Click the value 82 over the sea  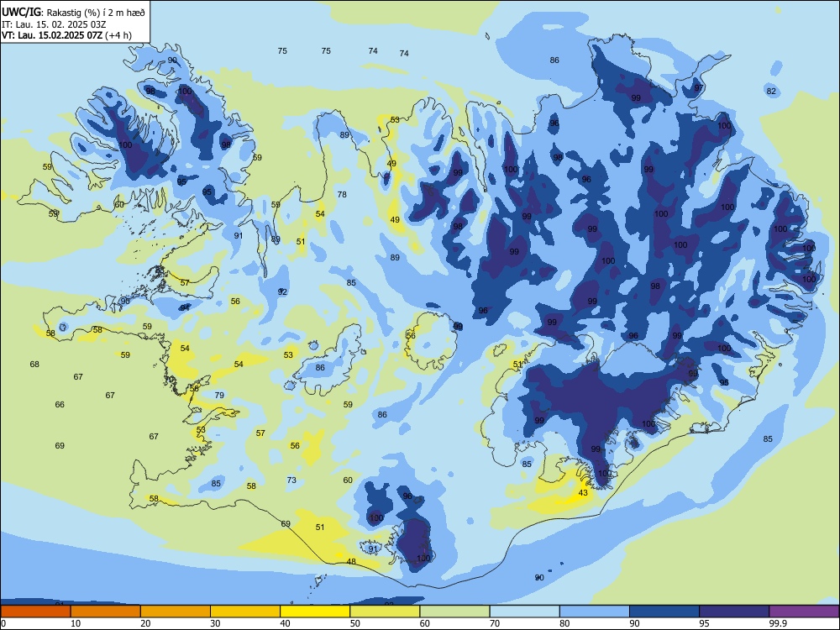click(771, 91)
